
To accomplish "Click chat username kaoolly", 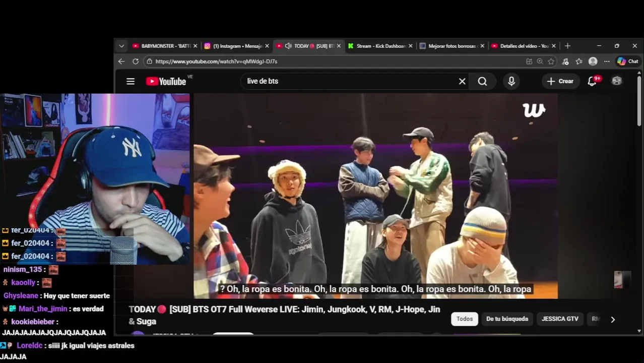I will (23, 283).
